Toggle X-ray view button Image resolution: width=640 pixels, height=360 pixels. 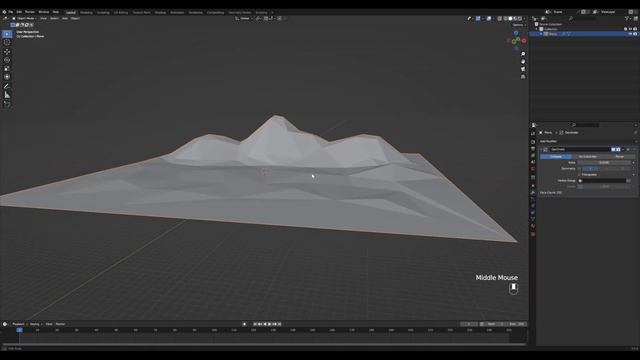500,18
